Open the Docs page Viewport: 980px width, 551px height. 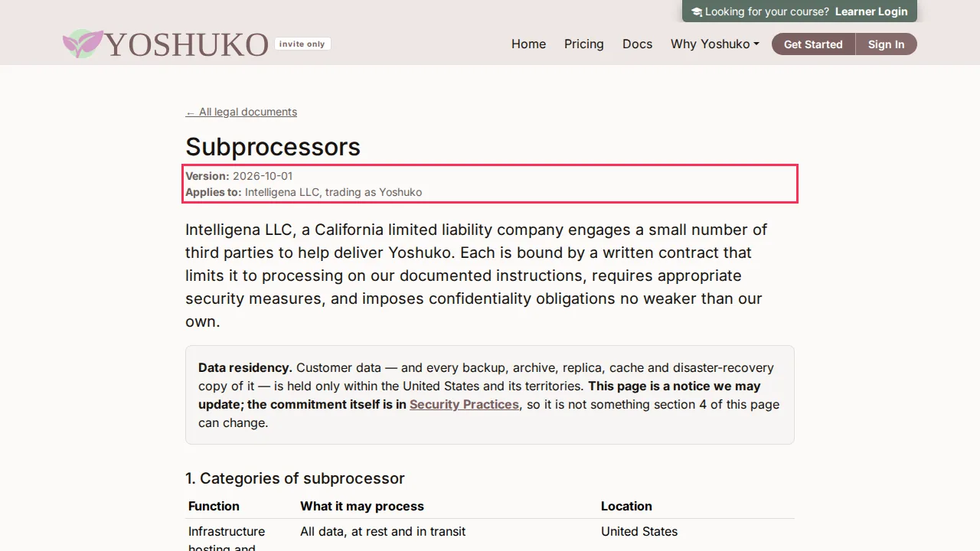(637, 44)
